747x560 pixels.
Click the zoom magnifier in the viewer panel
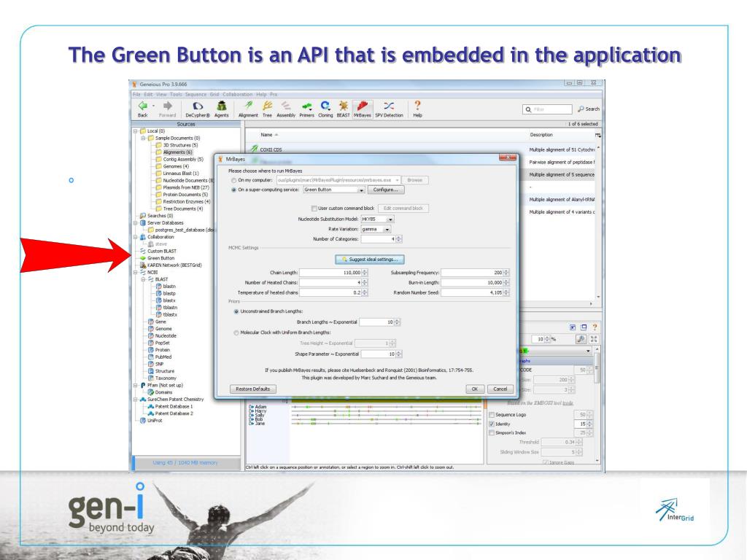coord(581,339)
